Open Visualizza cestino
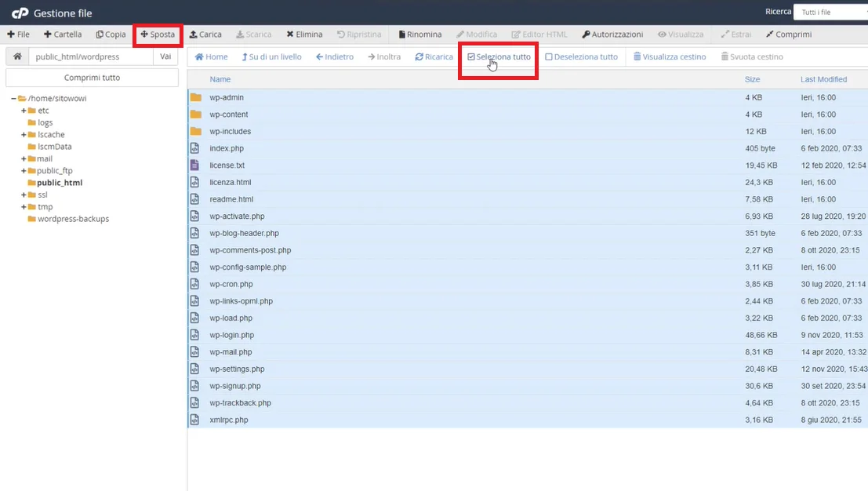Screen dimensions: 868x491 [670, 56]
